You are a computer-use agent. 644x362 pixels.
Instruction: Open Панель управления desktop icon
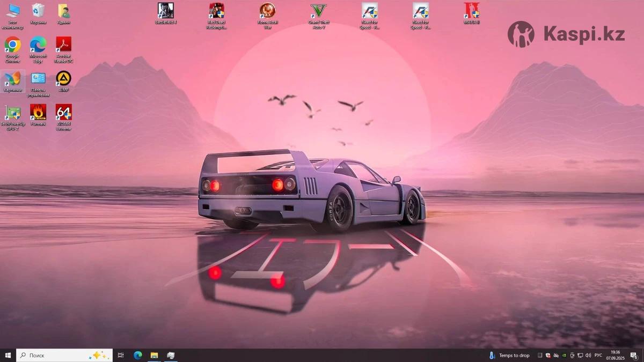tap(38, 79)
